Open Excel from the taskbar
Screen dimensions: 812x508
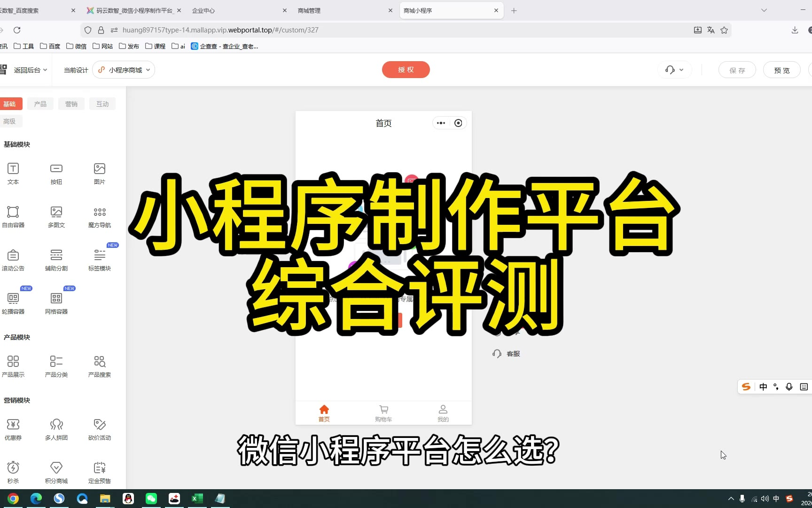pyautogui.click(x=197, y=499)
